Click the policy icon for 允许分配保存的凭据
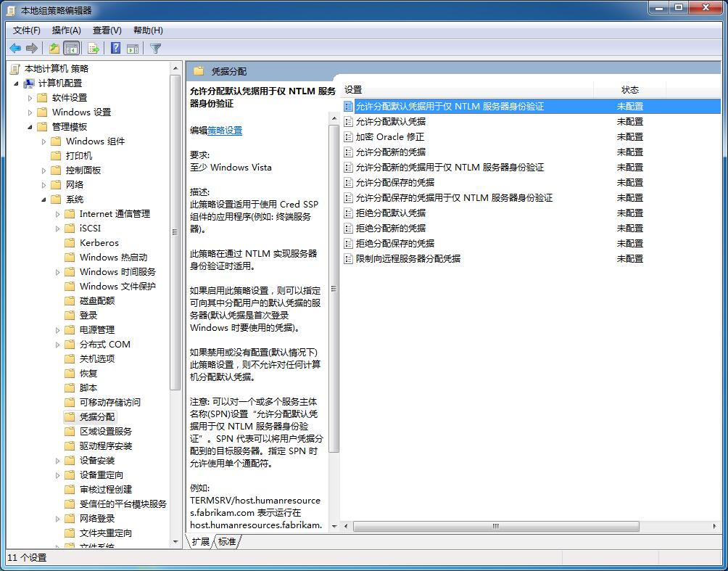Image resolution: width=728 pixels, height=571 pixels. click(348, 183)
